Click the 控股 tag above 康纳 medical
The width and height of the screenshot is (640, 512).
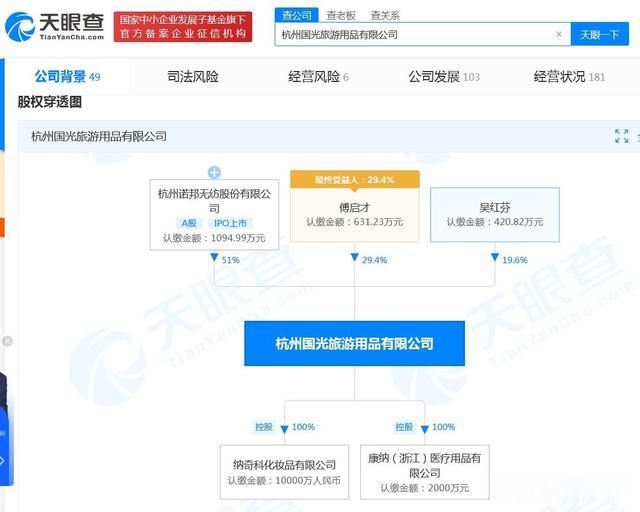pos(404,427)
